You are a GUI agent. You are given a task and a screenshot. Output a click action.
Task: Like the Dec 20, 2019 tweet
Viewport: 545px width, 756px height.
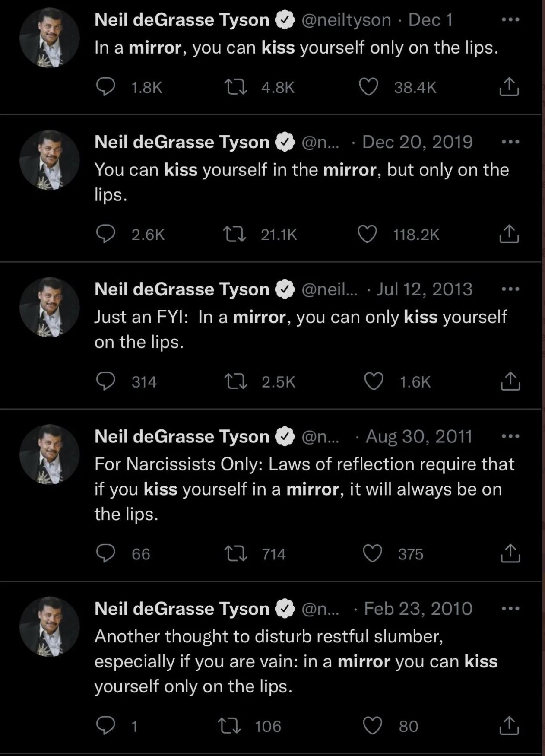coord(368,234)
